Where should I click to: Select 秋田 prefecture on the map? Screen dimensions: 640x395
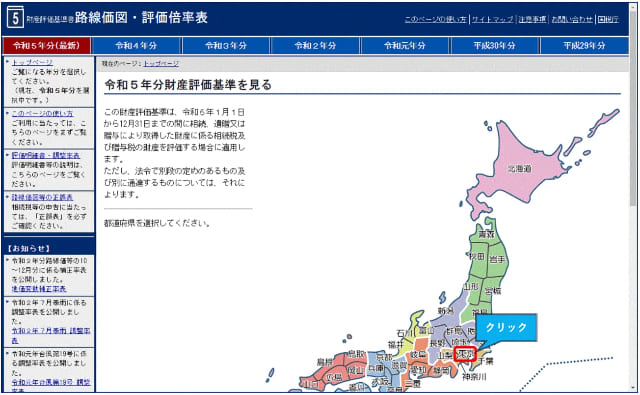click(x=477, y=257)
